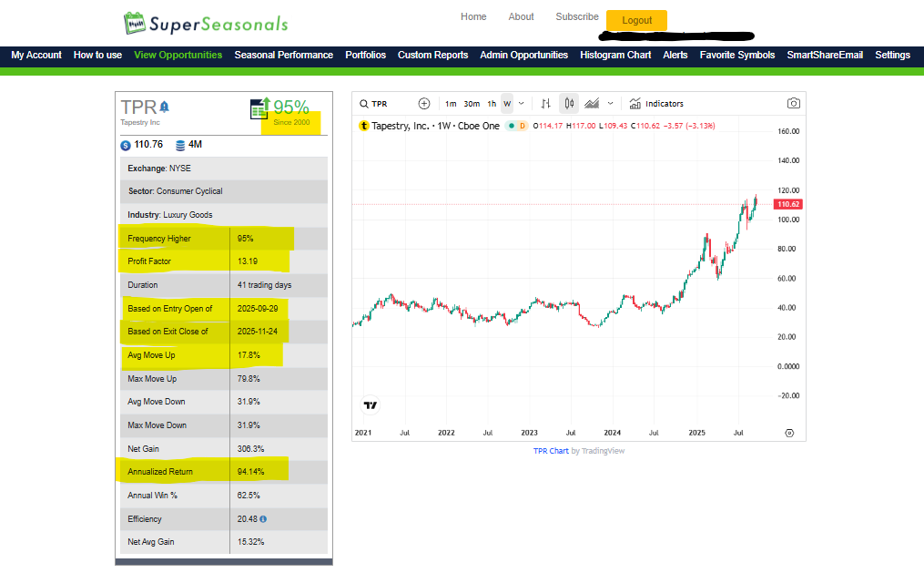Select the candlestick chart style icon

568,104
